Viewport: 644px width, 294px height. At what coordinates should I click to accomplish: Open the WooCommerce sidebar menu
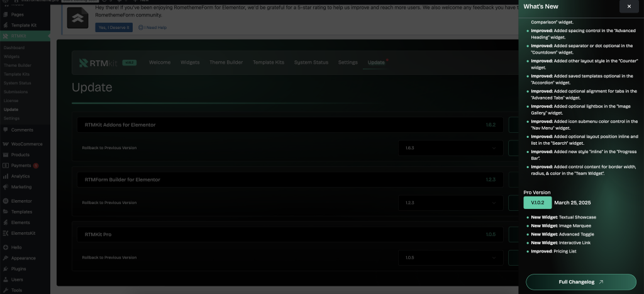tap(26, 144)
